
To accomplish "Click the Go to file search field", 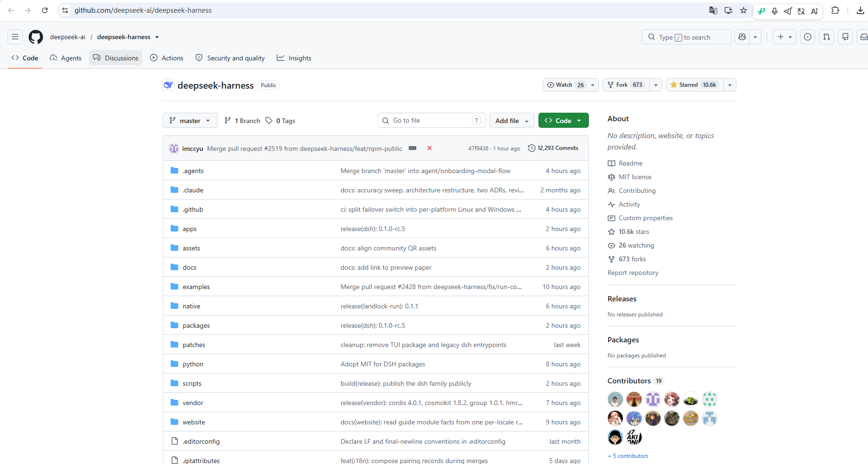I will (431, 120).
